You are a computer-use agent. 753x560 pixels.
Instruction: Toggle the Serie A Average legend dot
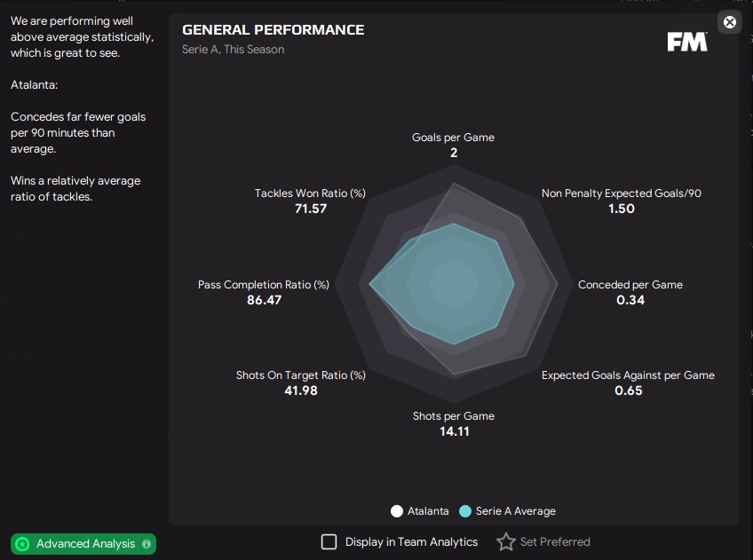point(465,511)
